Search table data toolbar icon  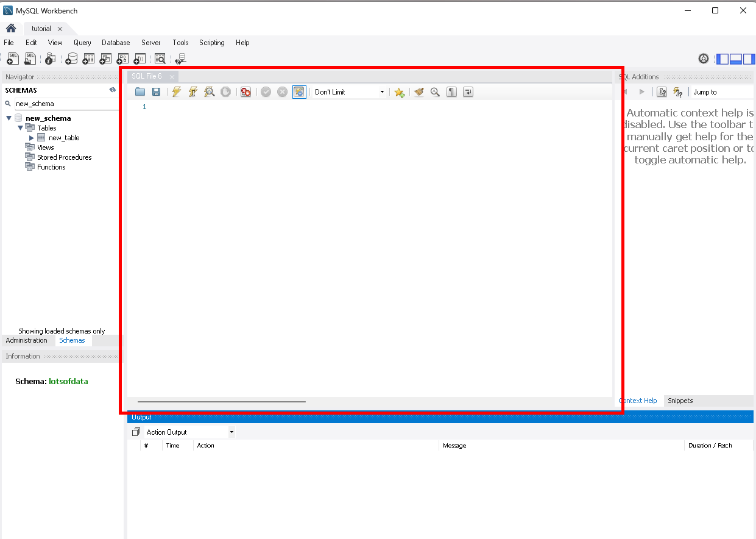[160, 59]
